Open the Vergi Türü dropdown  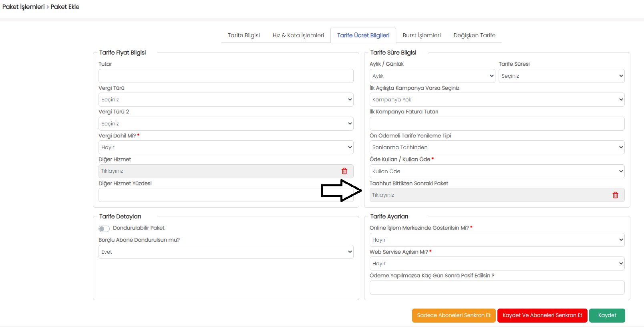[x=225, y=100]
